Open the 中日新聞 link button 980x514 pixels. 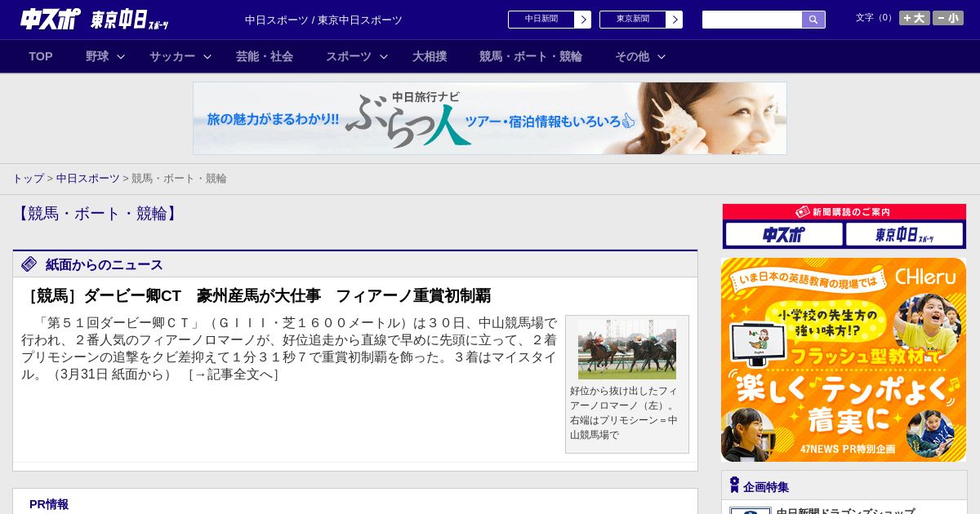click(541, 20)
